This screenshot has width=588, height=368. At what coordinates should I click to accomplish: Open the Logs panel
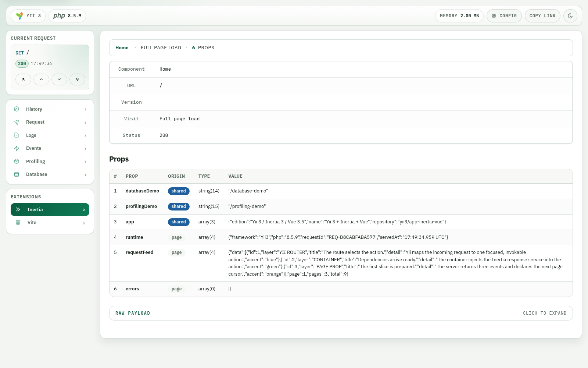point(50,135)
